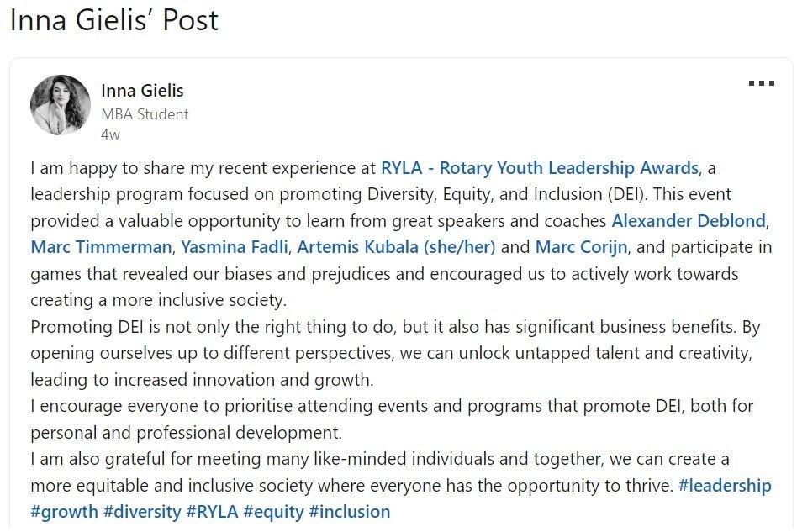The height and width of the screenshot is (532, 797).
Task: Open Inna Gielis' profile via her name
Action: coord(142,91)
